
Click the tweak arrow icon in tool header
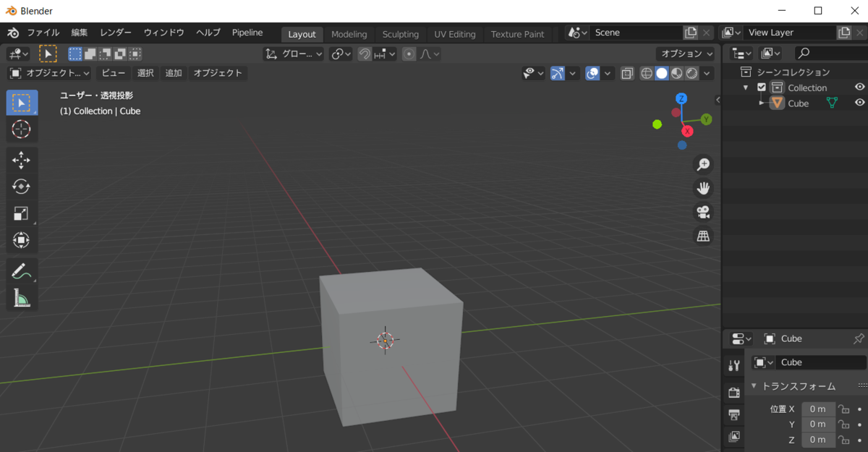tap(48, 54)
